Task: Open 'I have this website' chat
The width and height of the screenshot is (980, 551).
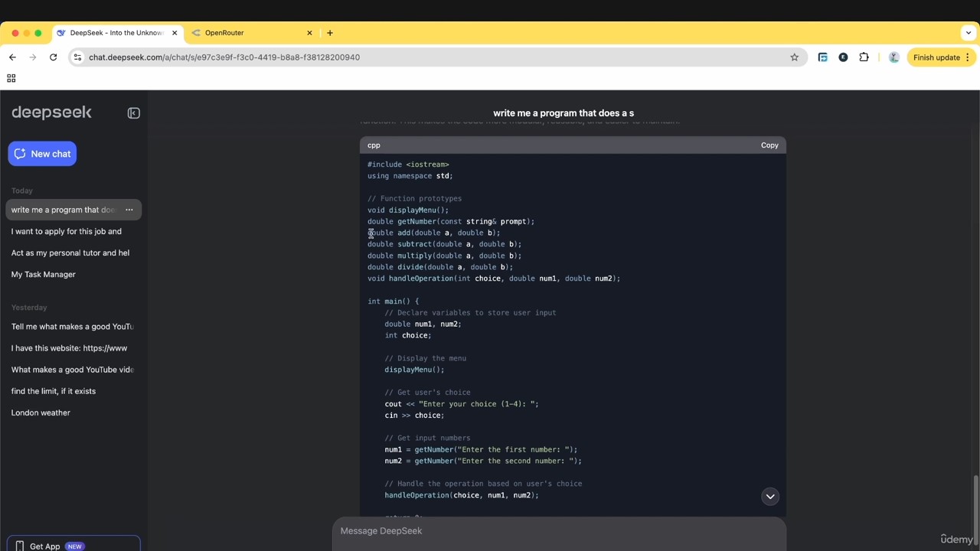Action: pos(69,348)
